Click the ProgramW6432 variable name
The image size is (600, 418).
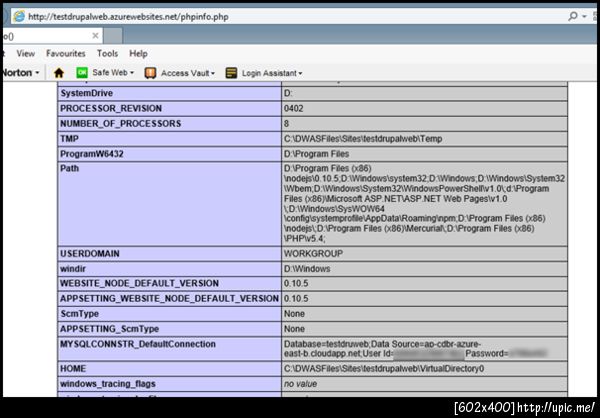pyautogui.click(x=92, y=154)
